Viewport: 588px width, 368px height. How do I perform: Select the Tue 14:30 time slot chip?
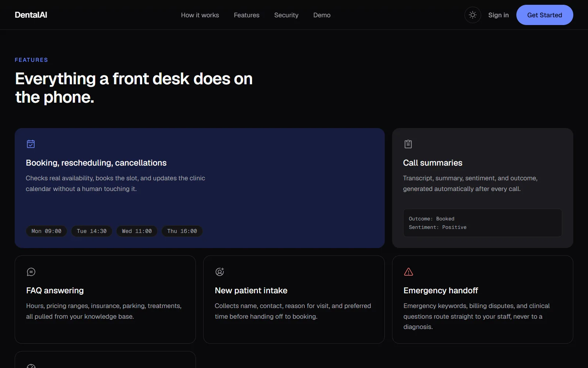point(92,231)
